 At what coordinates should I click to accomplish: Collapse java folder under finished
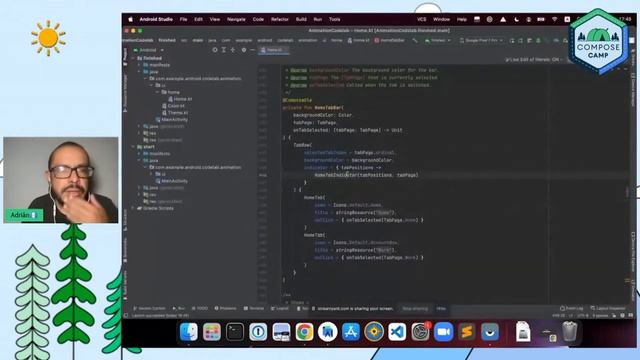click(x=140, y=72)
